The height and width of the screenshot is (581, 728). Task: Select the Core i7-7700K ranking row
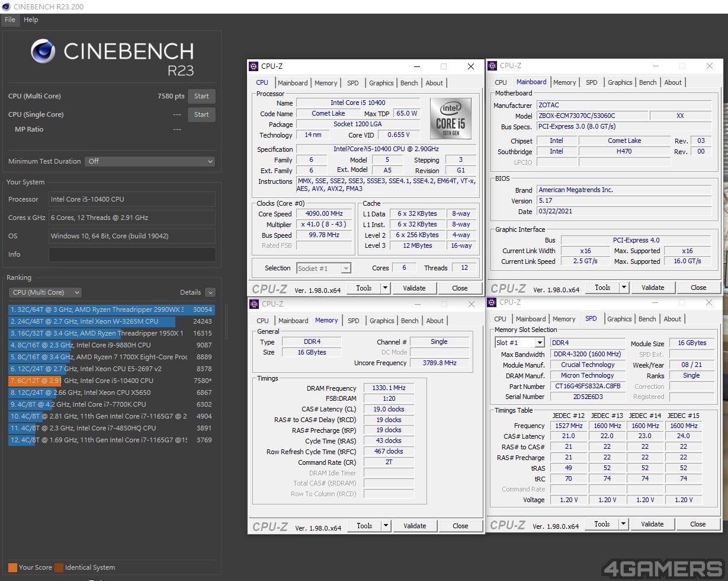coord(111,404)
